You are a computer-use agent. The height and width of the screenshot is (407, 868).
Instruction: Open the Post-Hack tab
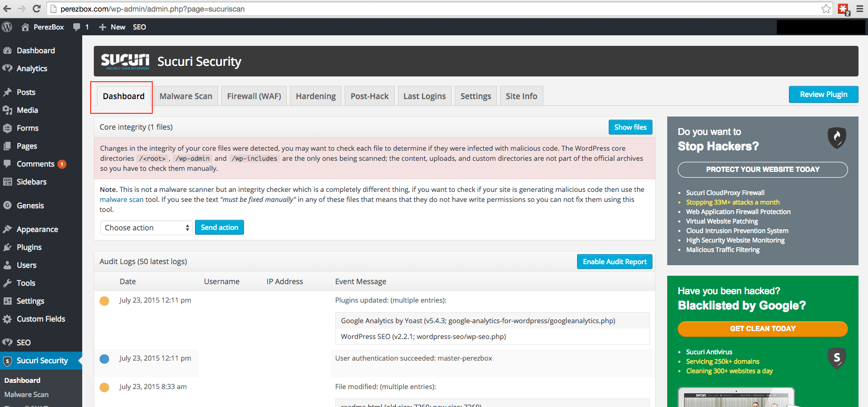[369, 96]
